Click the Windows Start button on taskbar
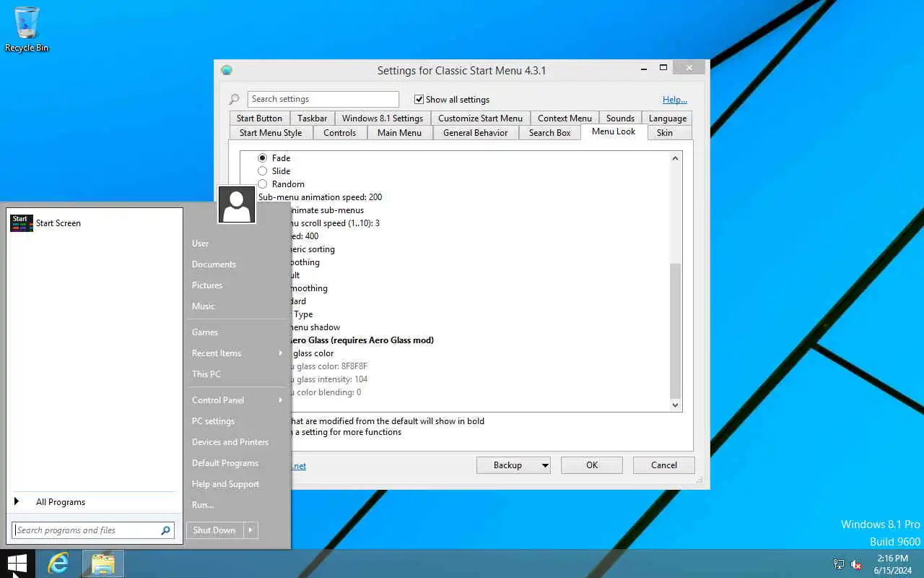This screenshot has height=578, width=924. click(x=17, y=564)
